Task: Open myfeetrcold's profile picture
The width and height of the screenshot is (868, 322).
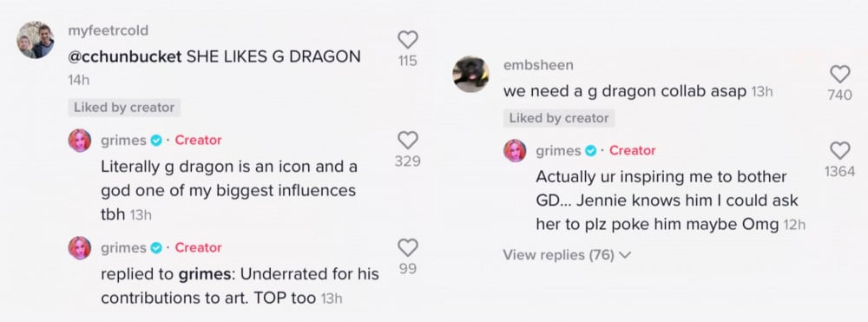Action: 36,41
